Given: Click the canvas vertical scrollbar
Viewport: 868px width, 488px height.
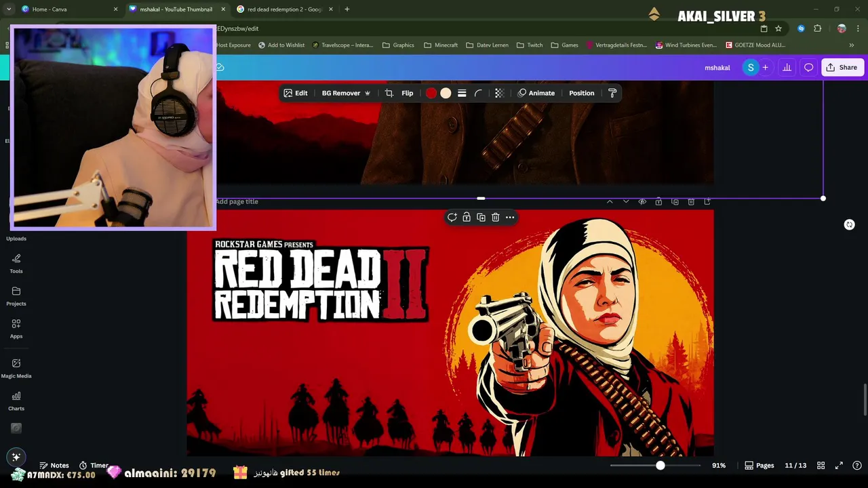Looking at the screenshot, I should pos(865,400).
